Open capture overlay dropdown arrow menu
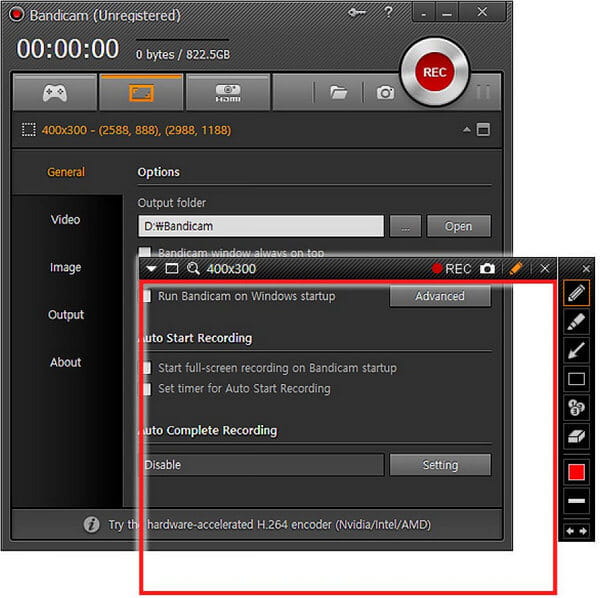This screenshot has width=600, height=598. point(151,269)
